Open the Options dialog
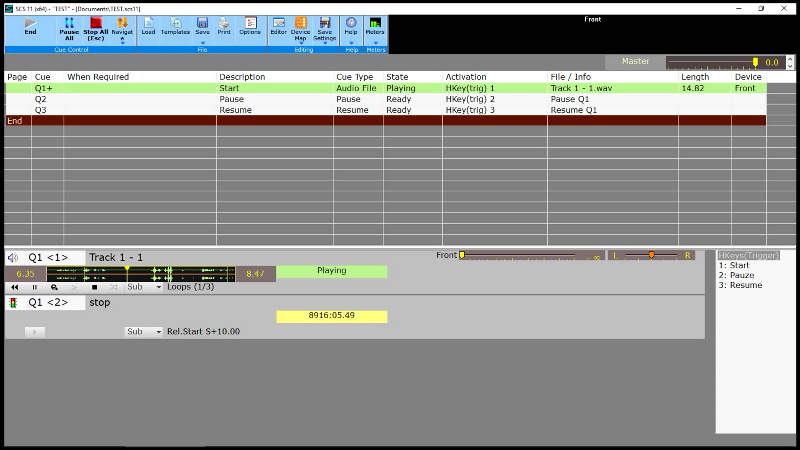The height and width of the screenshot is (450, 800). [x=249, y=26]
